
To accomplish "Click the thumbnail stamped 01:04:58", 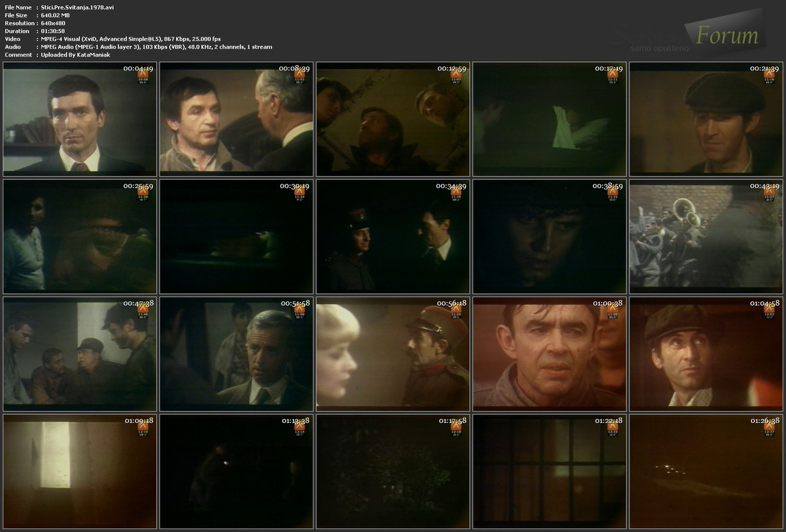I will tap(705, 354).
